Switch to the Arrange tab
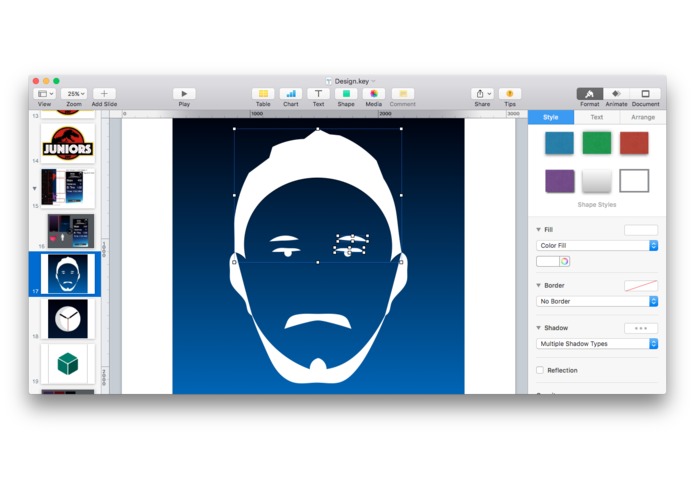 coord(643,117)
